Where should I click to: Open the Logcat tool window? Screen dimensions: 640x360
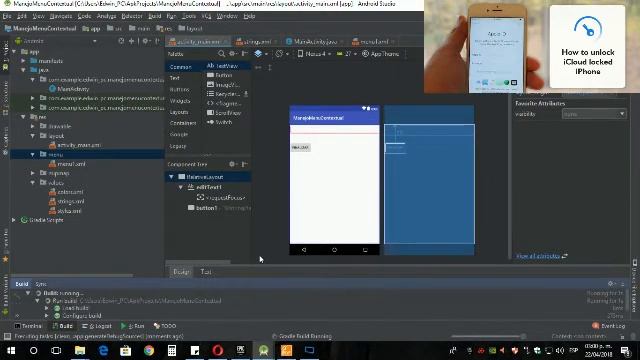coord(97,326)
